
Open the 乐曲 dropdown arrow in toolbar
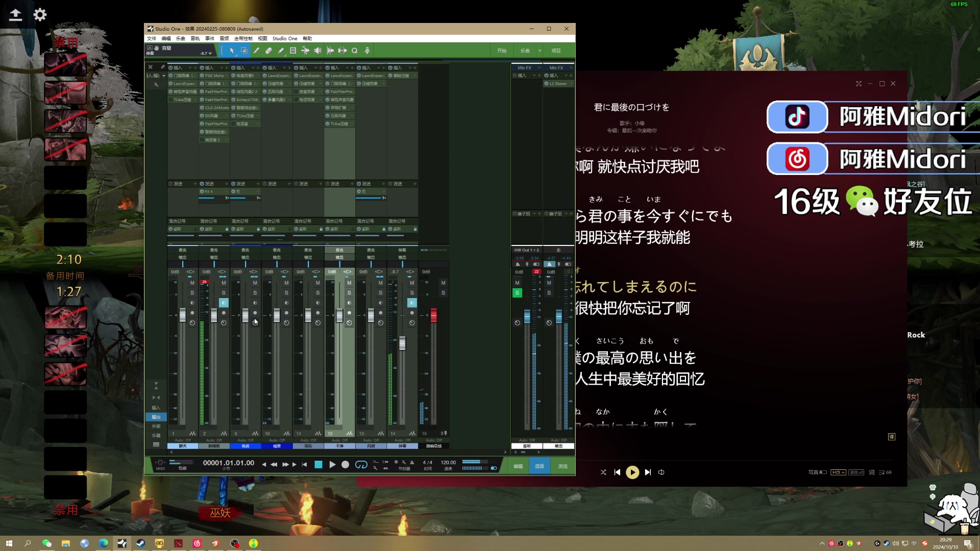540,51
